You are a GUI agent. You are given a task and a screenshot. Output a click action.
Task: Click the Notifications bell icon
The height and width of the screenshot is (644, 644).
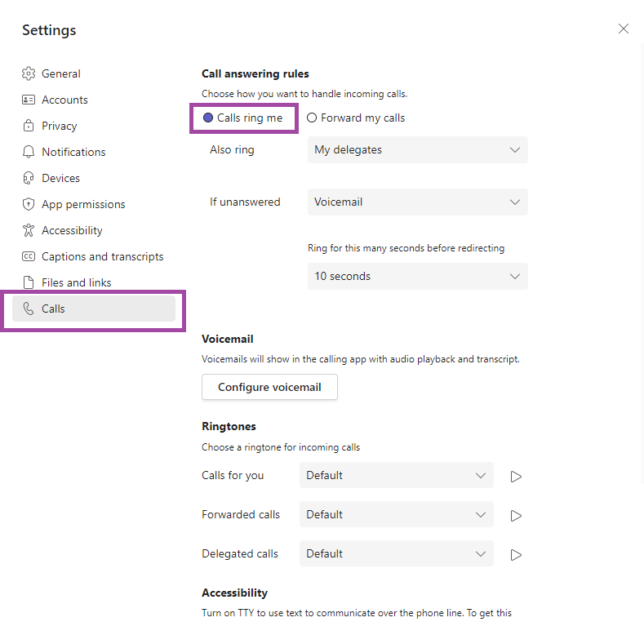pyautogui.click(x=29, y=152)
